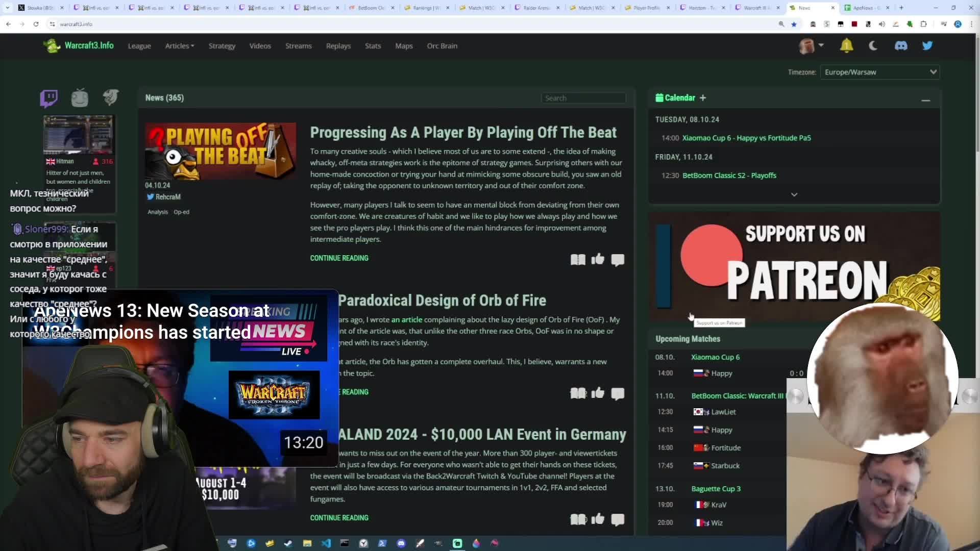
Task: Open the Twitter bird icon in header
Action: click(x=927, y=46)
